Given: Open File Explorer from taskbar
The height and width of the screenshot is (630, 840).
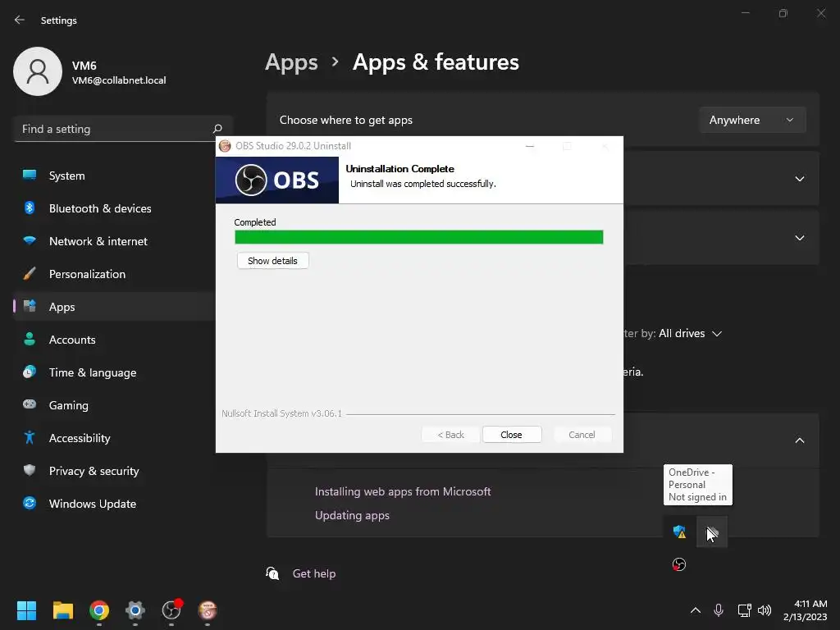Looking at the screenshot, I should click(62, 610).
